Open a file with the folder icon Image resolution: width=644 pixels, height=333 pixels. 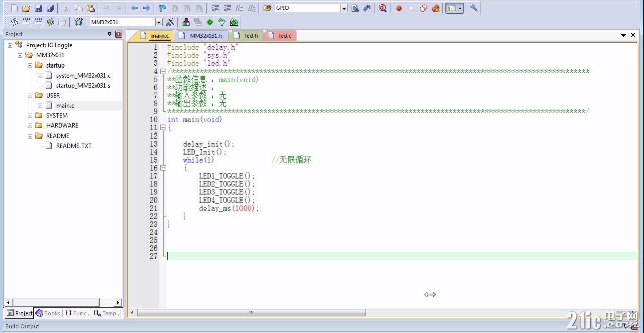26,8
